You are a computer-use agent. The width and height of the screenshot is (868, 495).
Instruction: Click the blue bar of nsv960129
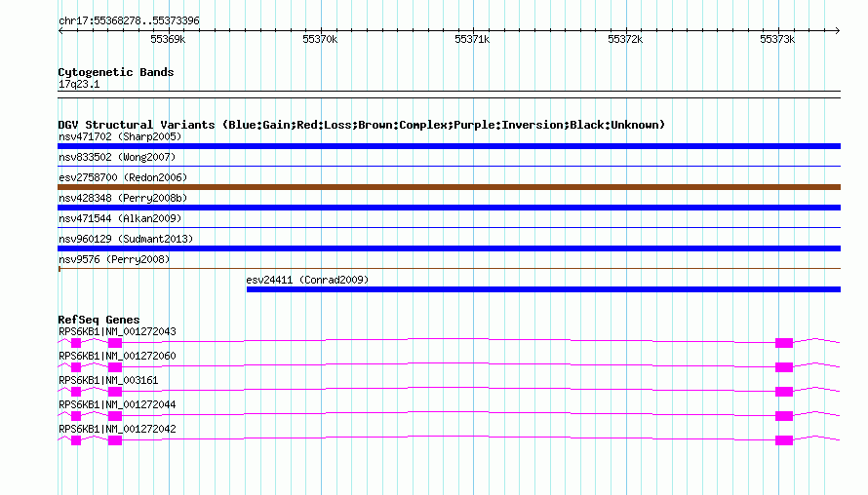(449, 248)
